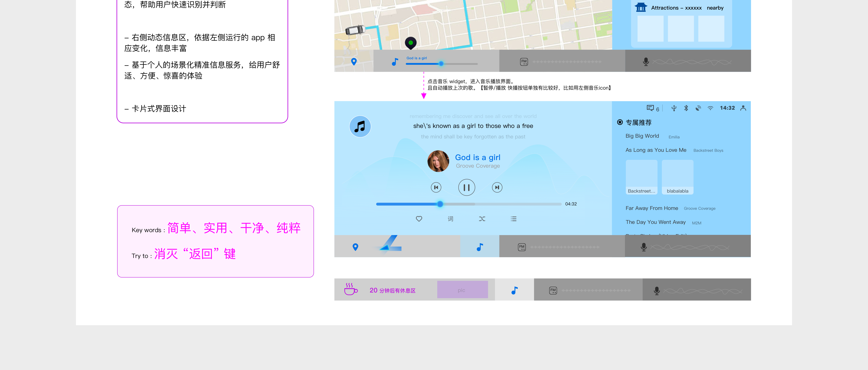Adjust the small God is a girl widget slider
868x370 pixels.
(x=441, y=64)
